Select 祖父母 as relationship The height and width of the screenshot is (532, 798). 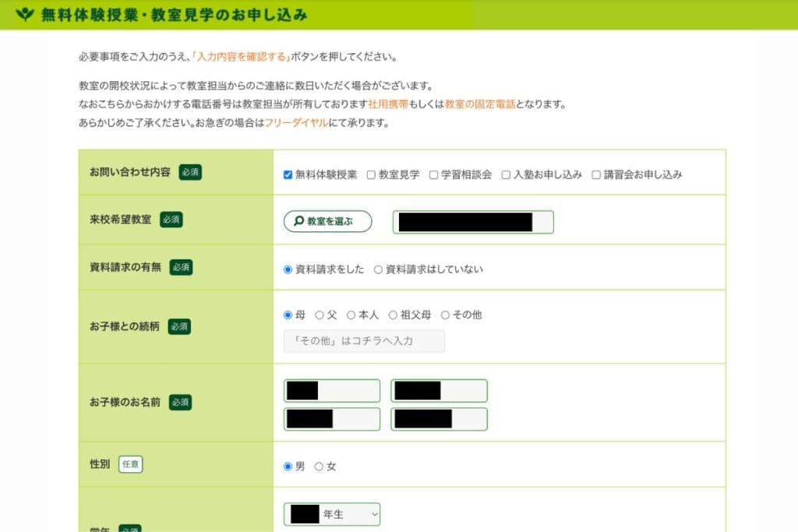pos(393,315)
